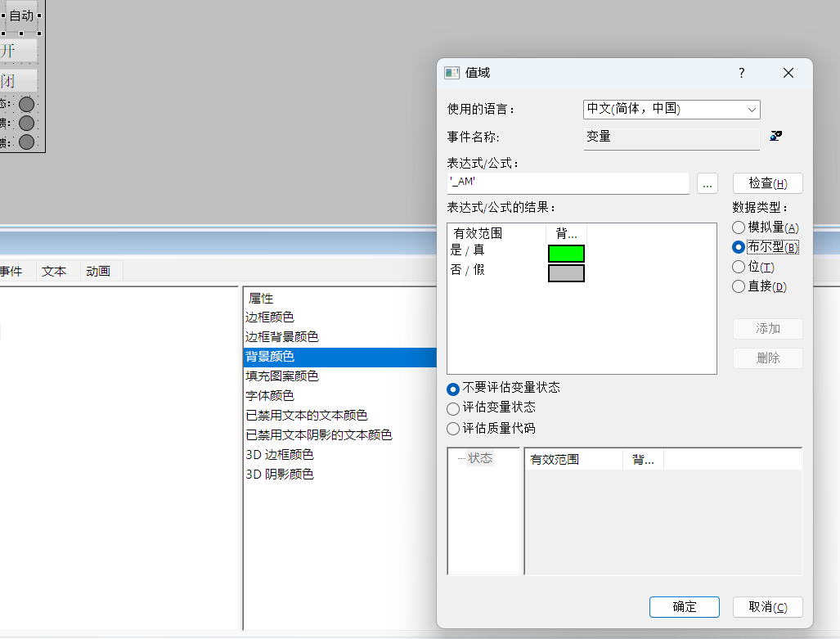Select the 模拟量 data type radio
Image resolution: width=840 pixels, height=639 pixels.
click(739, 227)
